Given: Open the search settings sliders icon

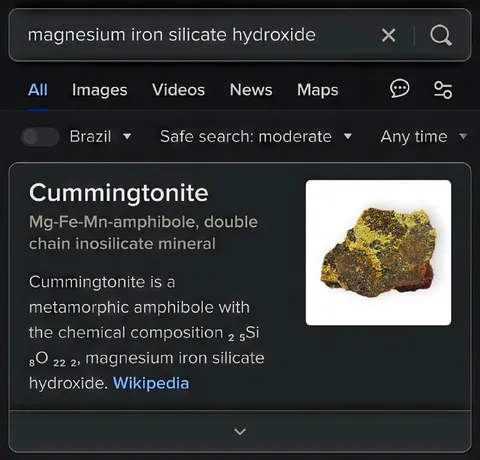Looking at the screenshot, I should pos(443,90).
